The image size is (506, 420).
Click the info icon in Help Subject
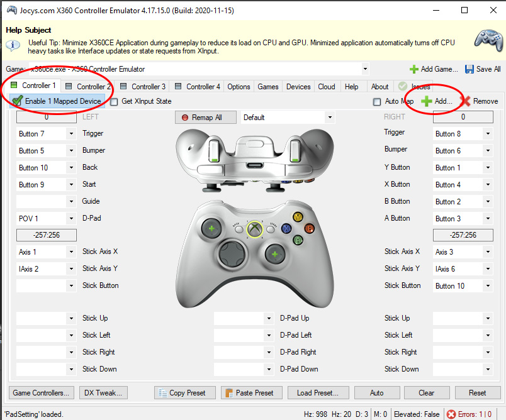tap(13, 45)
